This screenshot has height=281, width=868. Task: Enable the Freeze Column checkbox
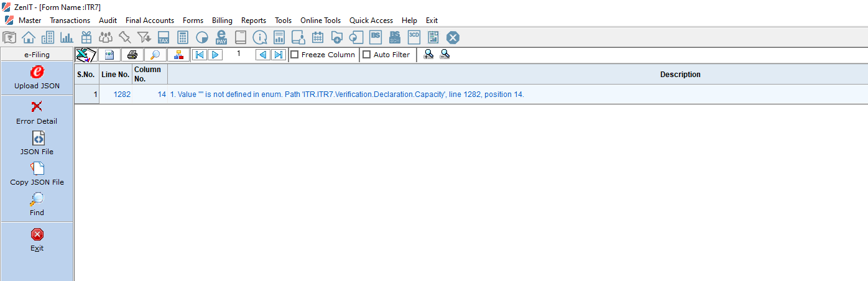click(295, 55)
